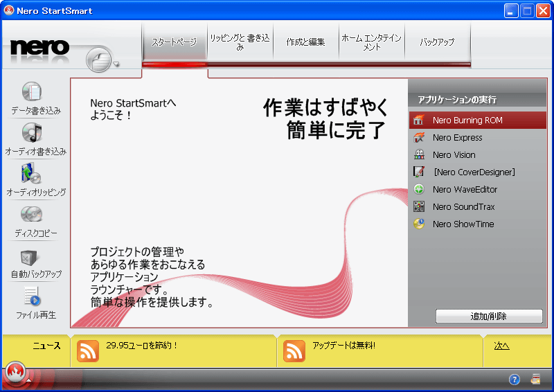This screenshot has width=554, height=392.
Task: Expand the small arrow next to flame button
Action: [28, 380]
